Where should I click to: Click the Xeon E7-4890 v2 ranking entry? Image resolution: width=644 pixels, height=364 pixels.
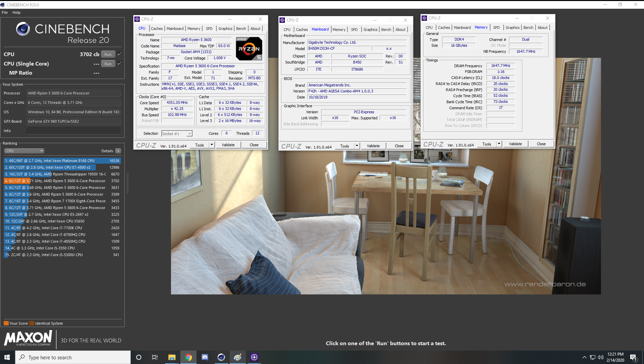(x=62, y=167)
